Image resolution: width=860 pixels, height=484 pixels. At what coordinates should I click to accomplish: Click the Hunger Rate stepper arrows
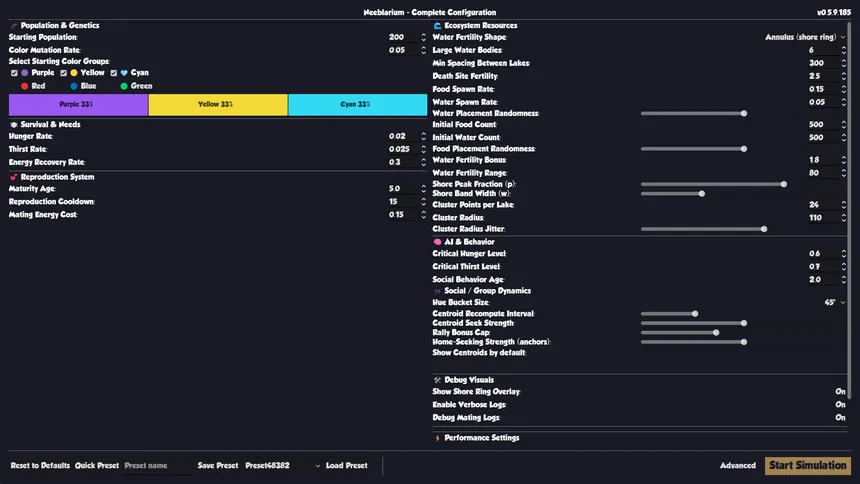tap(423, 136)
